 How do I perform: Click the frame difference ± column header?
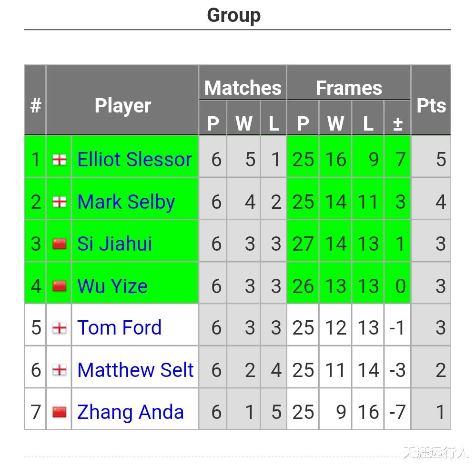pos(397,124)
